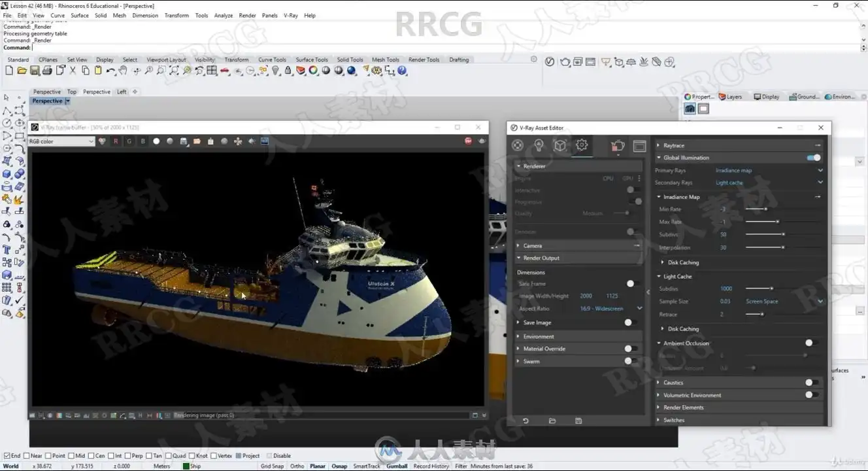868x471 pixels.
Task: Click the Save settings floppy icon in Asset Editor
Action: click(578, 421)
